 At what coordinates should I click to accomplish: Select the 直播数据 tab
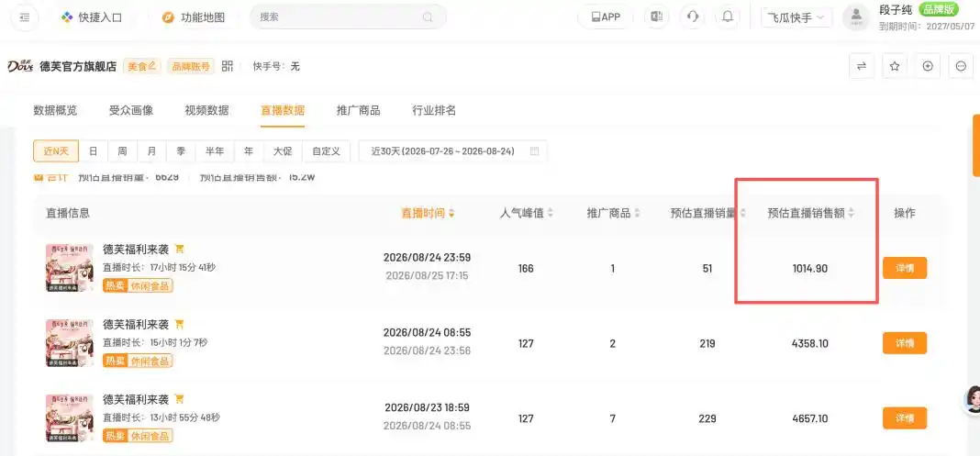click(283, 111)
